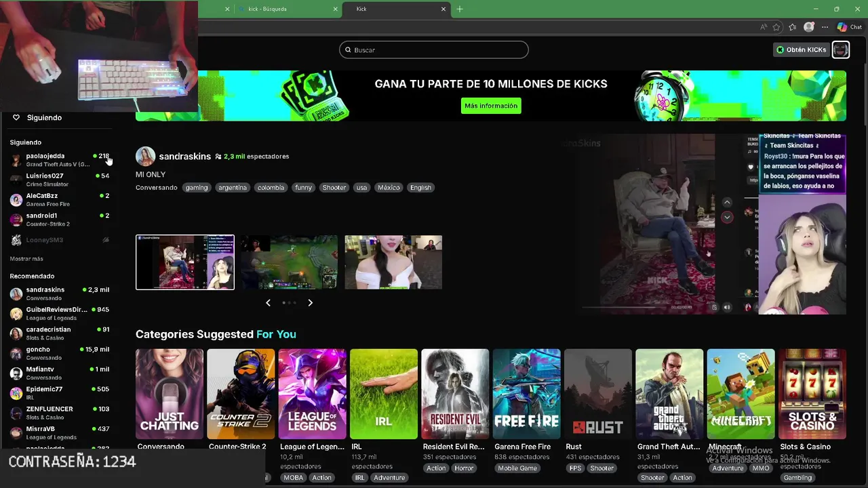Click Obtén KICKs button
The width and height of the screenshot is (868, 488).
click(x=802, y=49)
